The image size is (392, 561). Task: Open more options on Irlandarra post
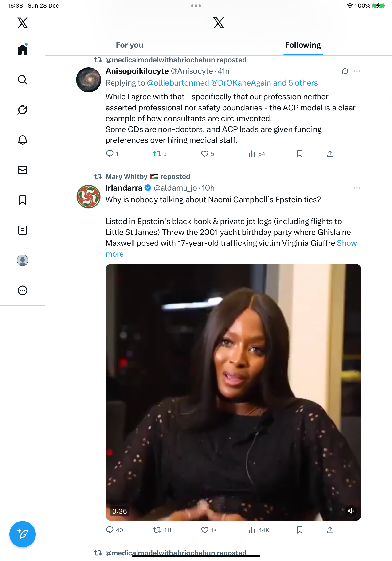point(357,188)
